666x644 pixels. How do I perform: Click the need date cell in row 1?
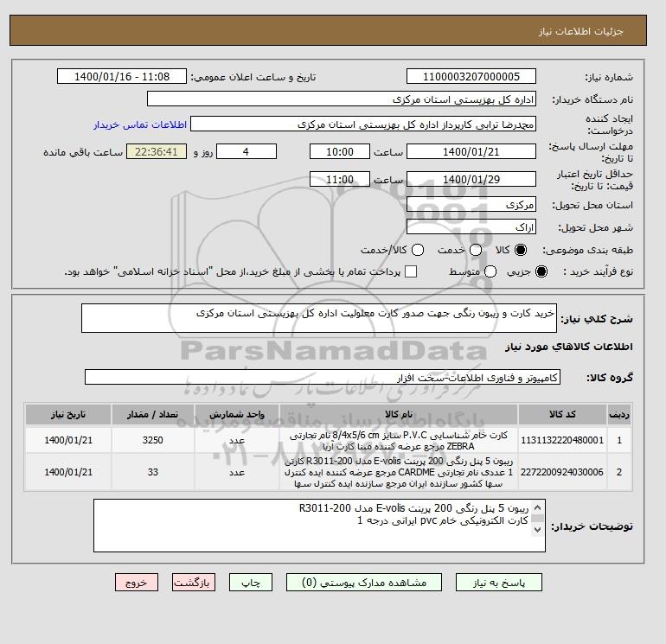click(x=68, y=440)
